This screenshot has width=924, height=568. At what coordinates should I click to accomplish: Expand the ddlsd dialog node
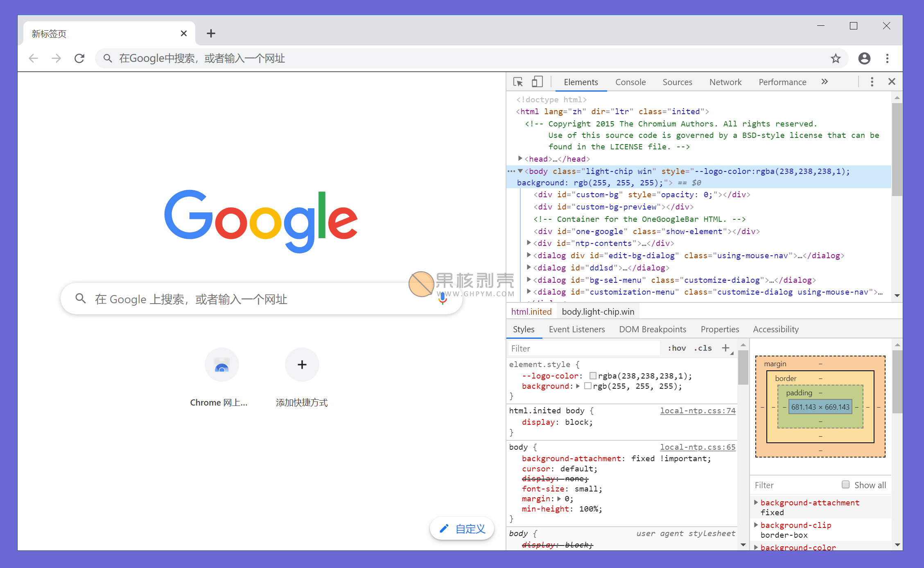(x=529, y=267)
